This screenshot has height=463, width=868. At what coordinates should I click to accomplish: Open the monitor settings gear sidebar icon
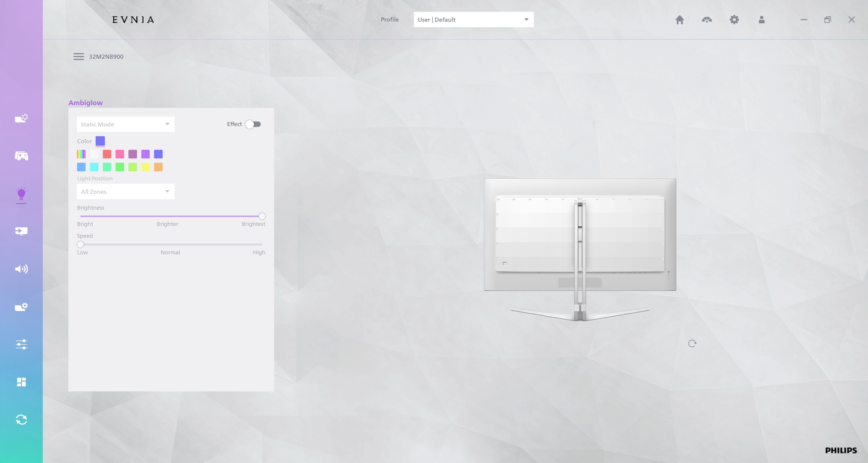tap(21, 307)
